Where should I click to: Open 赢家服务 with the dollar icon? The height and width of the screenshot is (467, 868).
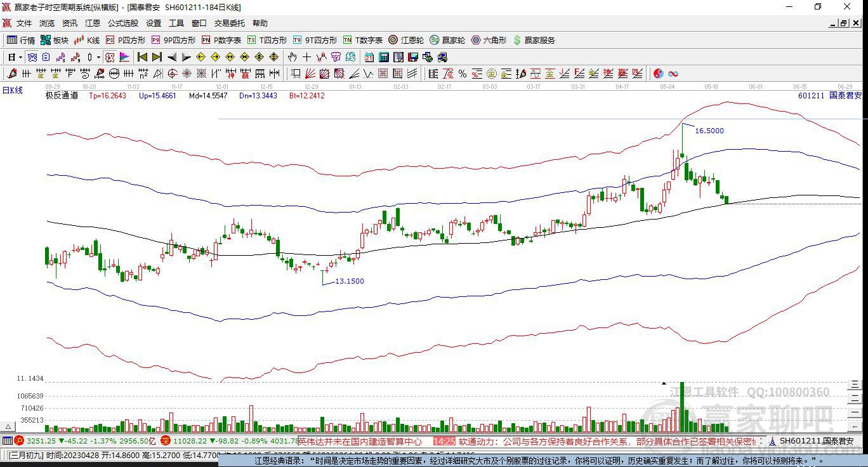[534, 40]
